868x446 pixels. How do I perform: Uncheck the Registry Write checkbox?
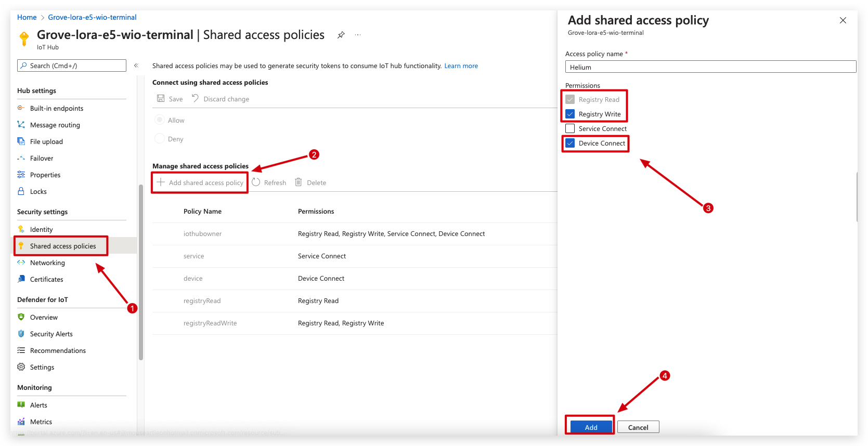(570, 114)
